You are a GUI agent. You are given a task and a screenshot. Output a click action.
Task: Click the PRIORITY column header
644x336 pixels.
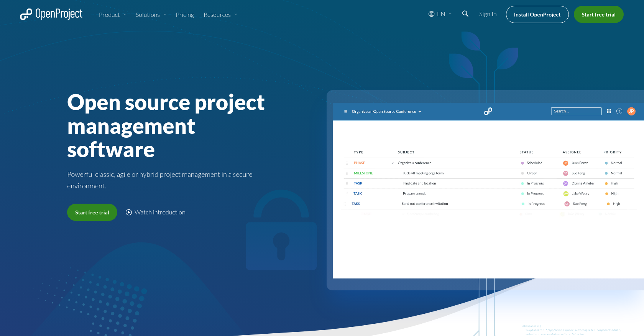point(613,152)
